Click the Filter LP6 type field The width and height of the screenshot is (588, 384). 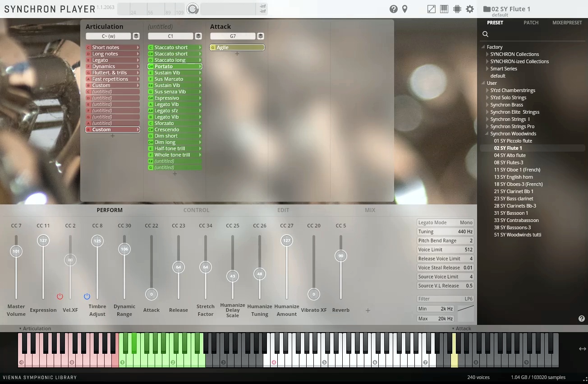click(x=446, y=299)
